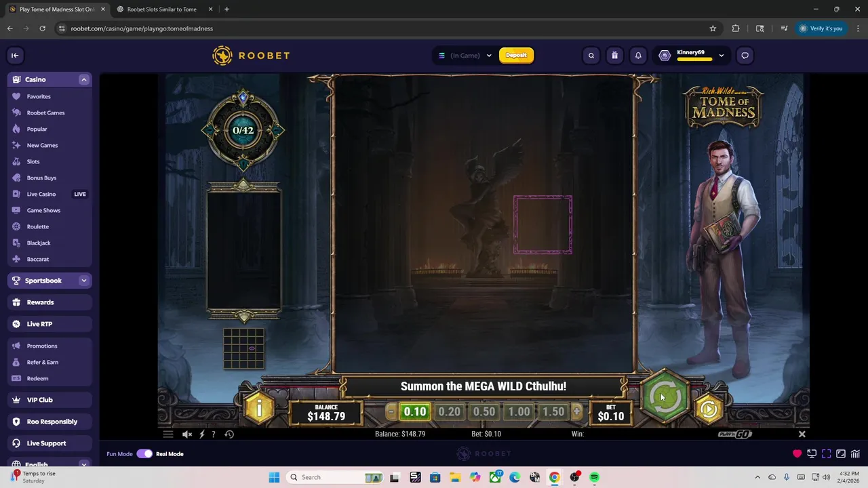
Task: Open Live Support
Action: point(49,443)
